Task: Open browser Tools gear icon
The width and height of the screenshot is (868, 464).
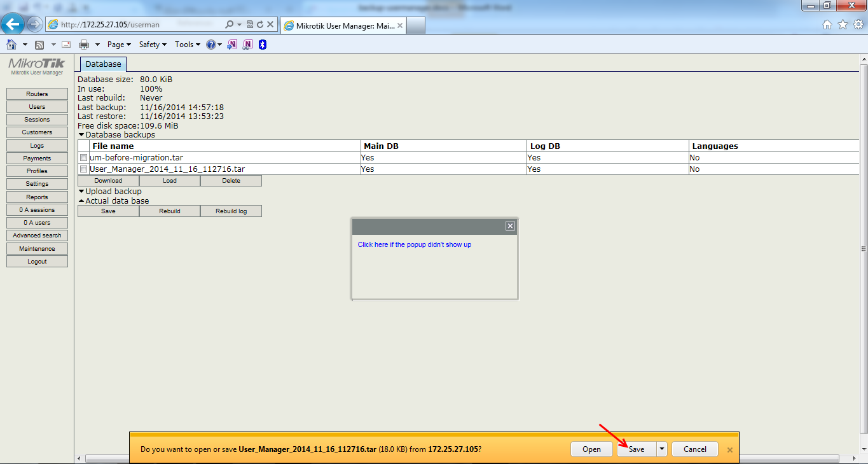Action: point(858,24)
